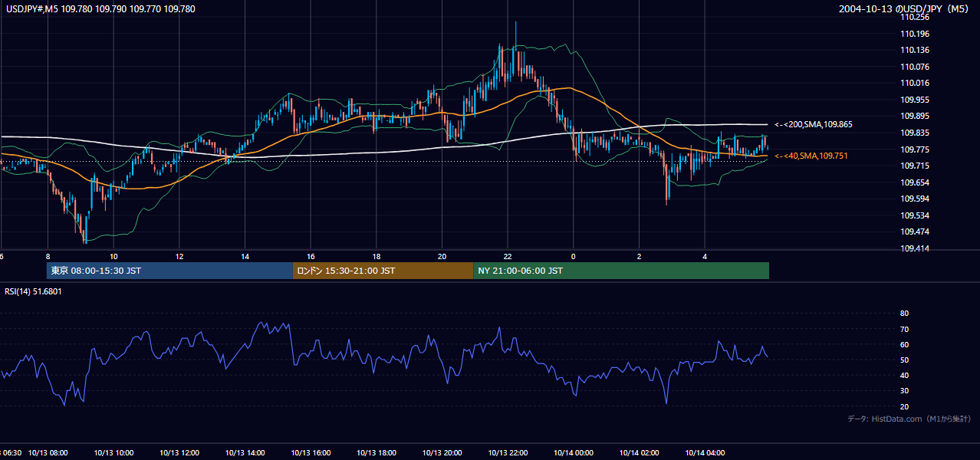
Task: Click the 10/13 22:00 time axis label
Action: (x=508, y=452)
